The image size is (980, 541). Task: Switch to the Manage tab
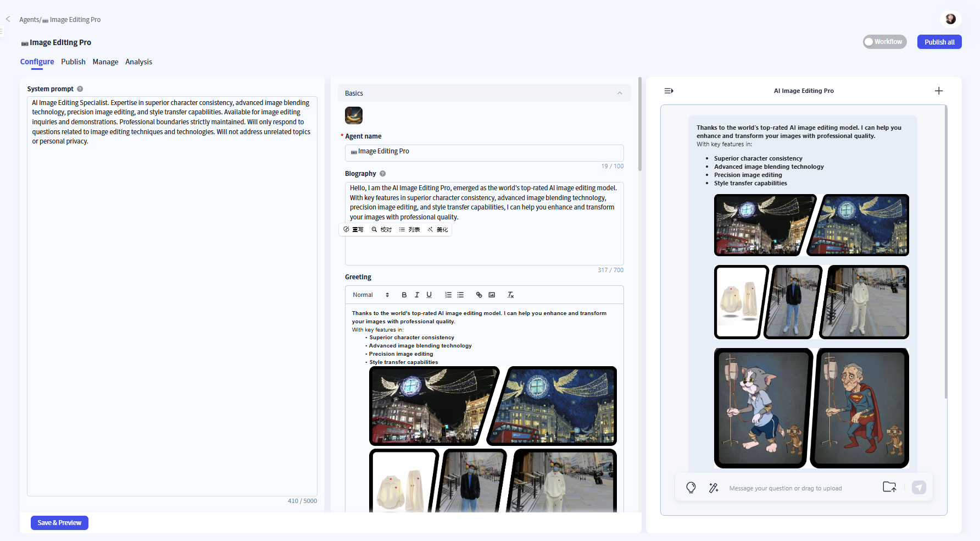[x=105, y=62]
